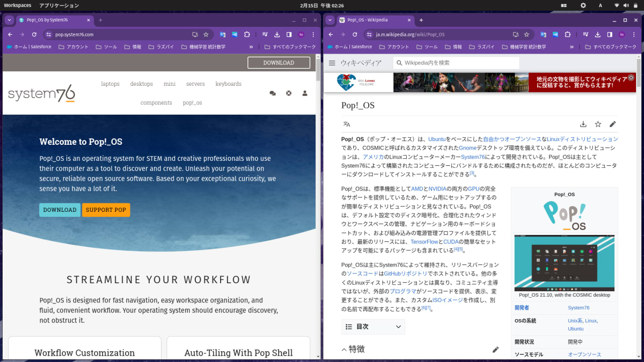
Task: Show more bookmarks chevron in System76 window
Action: click(251, 47)
